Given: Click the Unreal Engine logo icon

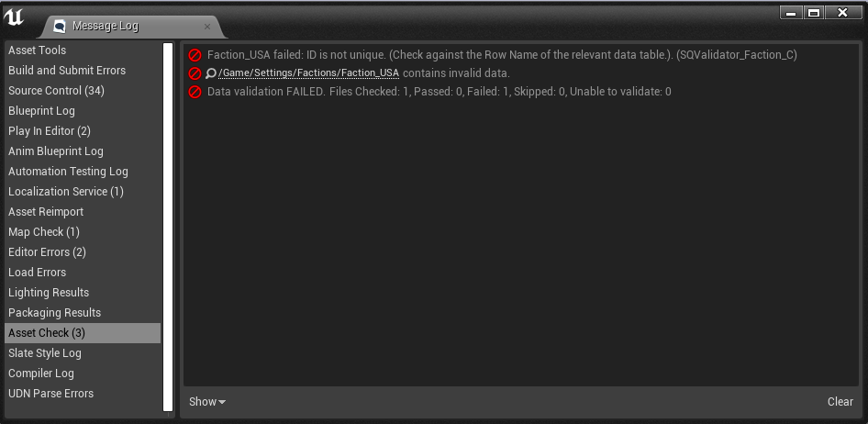Looking at the screenshot, I should pos(15,18).
